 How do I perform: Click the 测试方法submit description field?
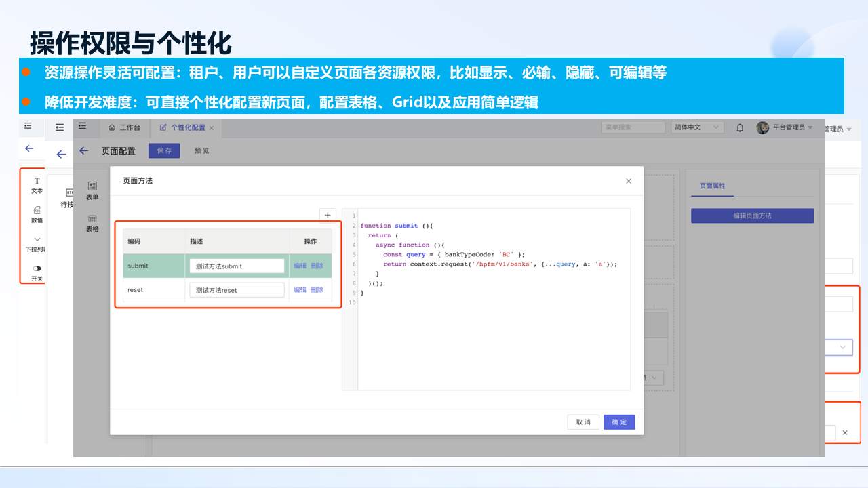click(237, 266)
